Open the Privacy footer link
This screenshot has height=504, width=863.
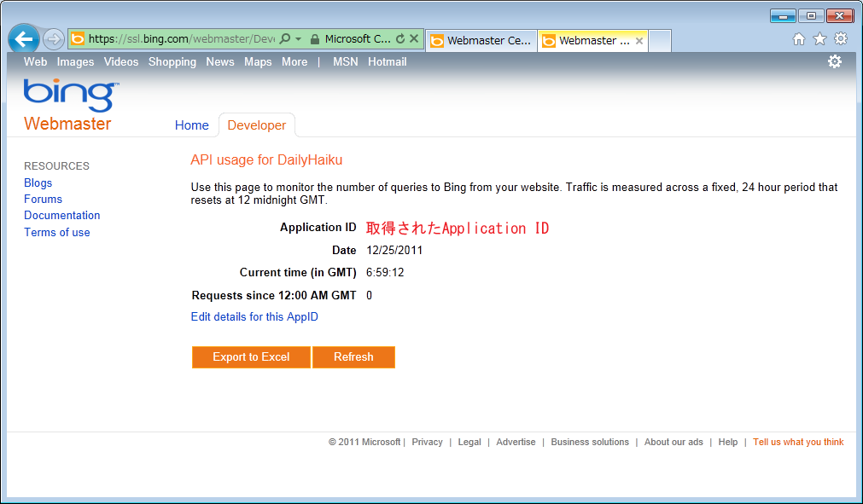point(427,442)
